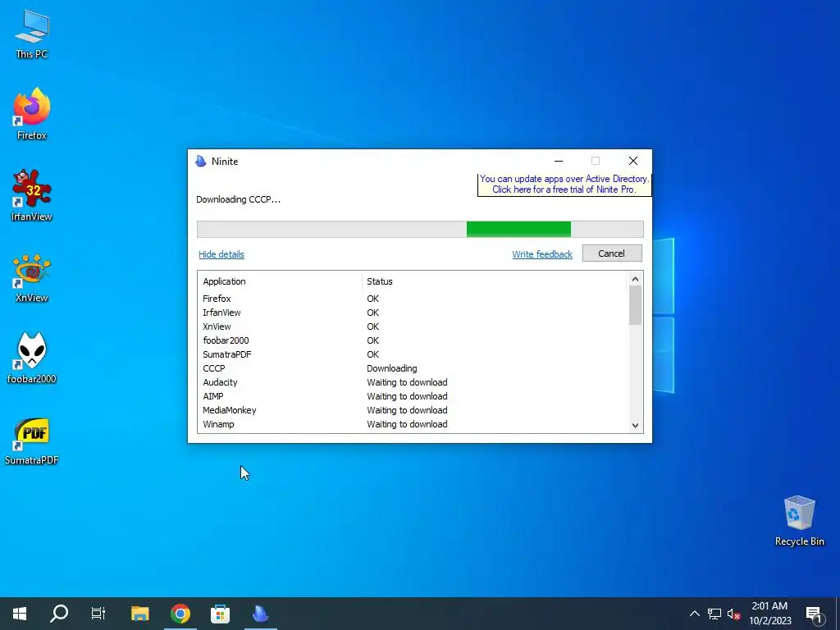Select the Recycle Bin icon
The width and height of the screenshot is (840, 630).
click(x=799, y=521)
